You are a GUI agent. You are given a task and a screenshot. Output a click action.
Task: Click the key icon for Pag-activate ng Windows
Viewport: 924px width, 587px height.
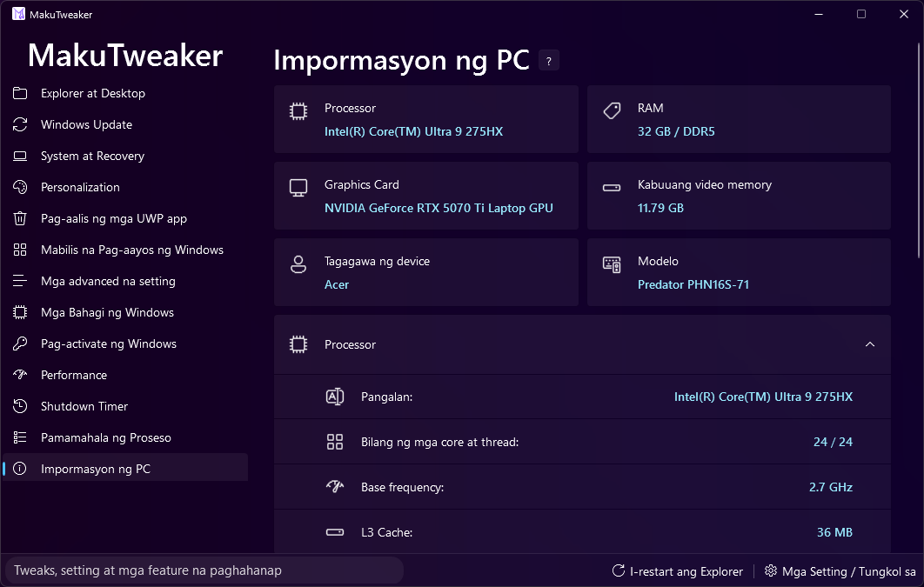click(x=20, y=344)
